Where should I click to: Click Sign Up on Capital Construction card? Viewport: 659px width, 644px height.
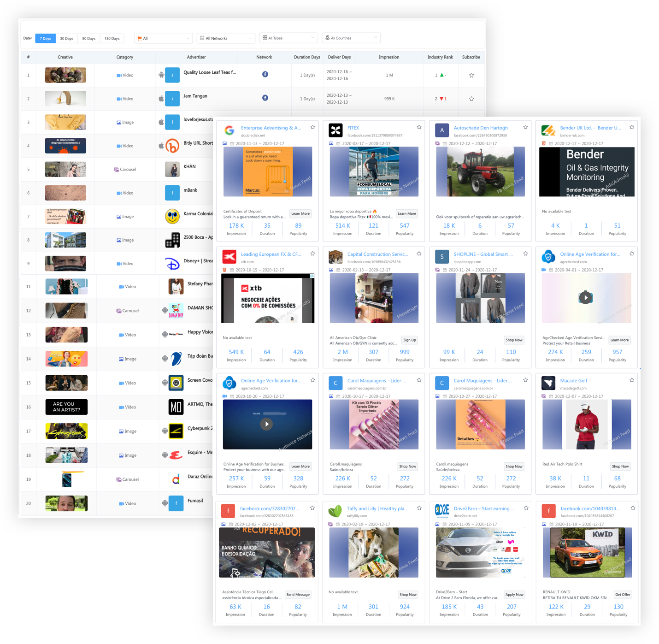coord(410,340)
